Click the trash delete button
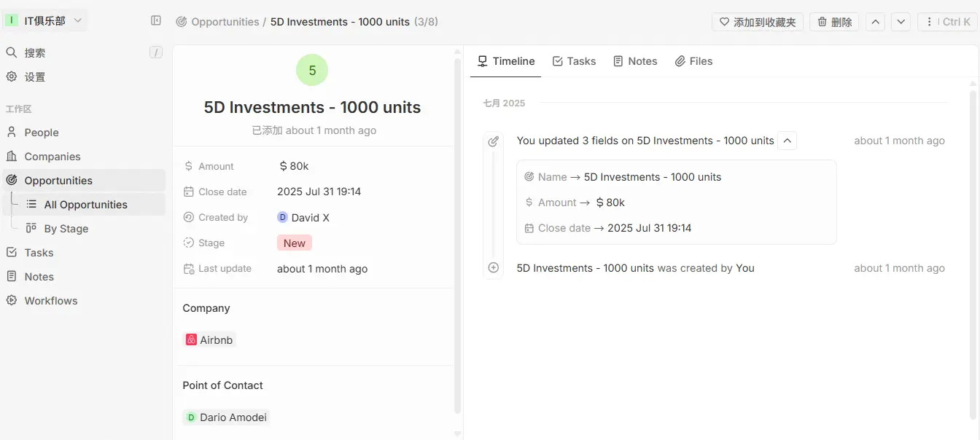This screenshot has width=980, height=440. (834, 22)
